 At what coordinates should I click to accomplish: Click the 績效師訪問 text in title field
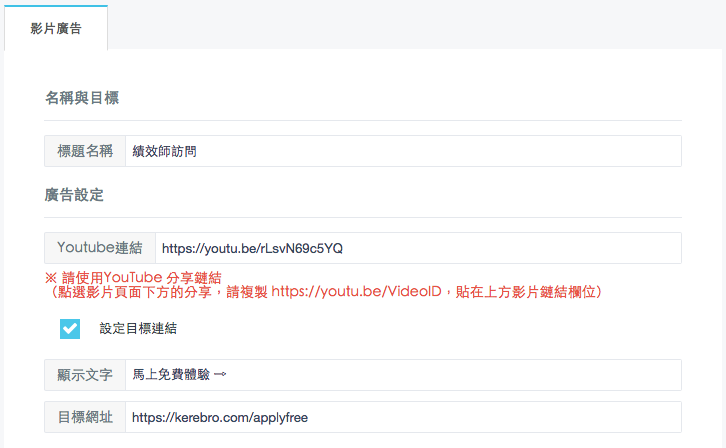[165, 151]
